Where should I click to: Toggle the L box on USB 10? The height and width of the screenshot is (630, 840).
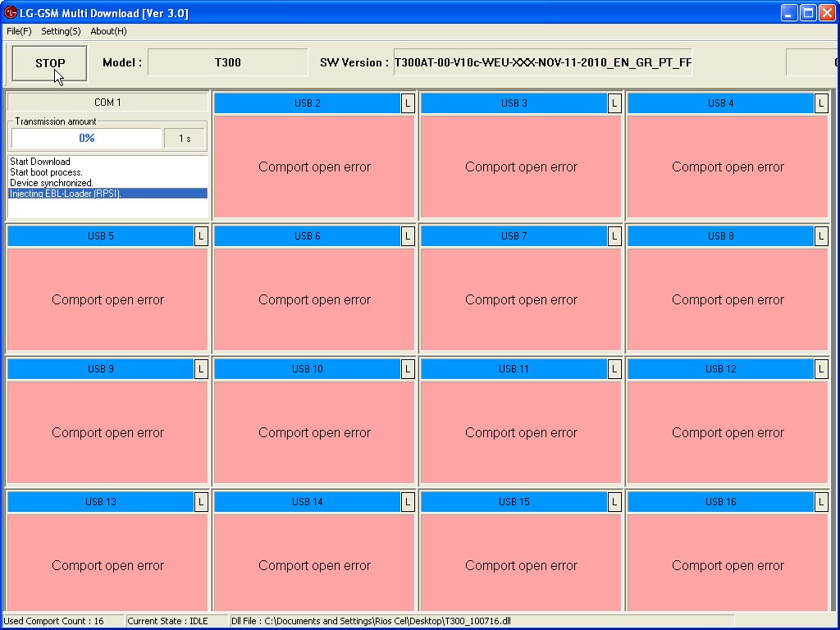click(408, 369)
